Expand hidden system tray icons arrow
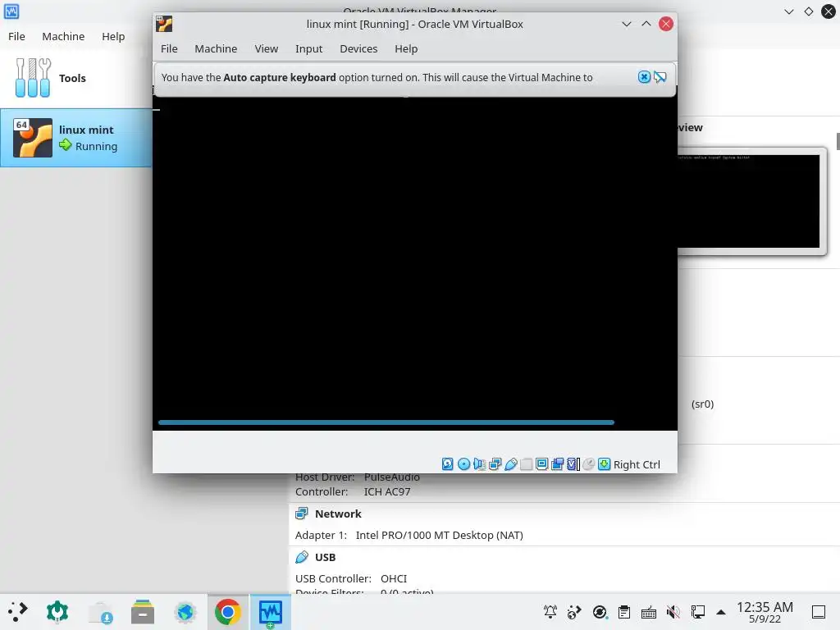This screenshot has width=840, height=630. (x=721, y=612)
